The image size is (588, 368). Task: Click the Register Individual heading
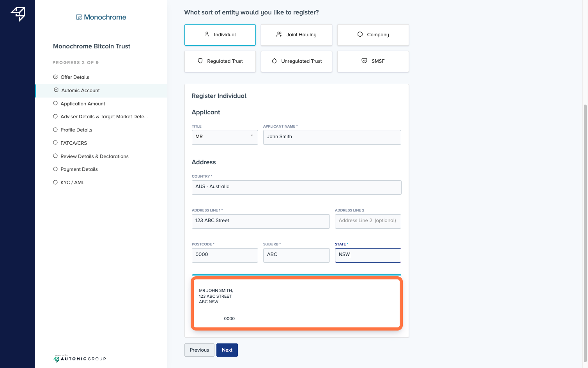[219, 96]
